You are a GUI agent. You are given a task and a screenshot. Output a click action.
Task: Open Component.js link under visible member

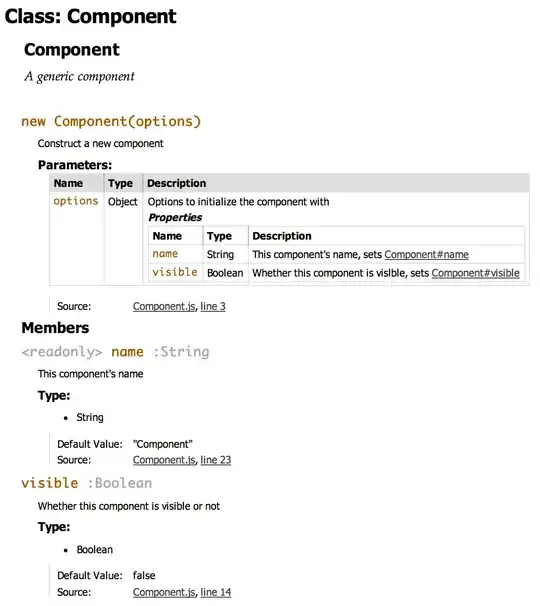[x=164, y=592]
